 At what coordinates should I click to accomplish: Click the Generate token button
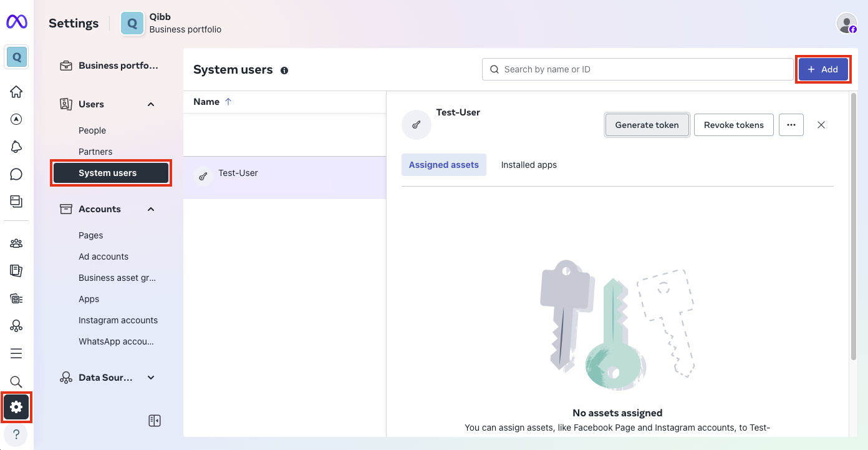click(x=647, y=125)
